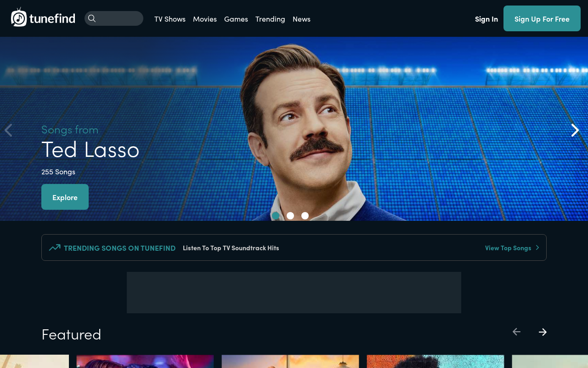Open the Games section

[236, 19]
